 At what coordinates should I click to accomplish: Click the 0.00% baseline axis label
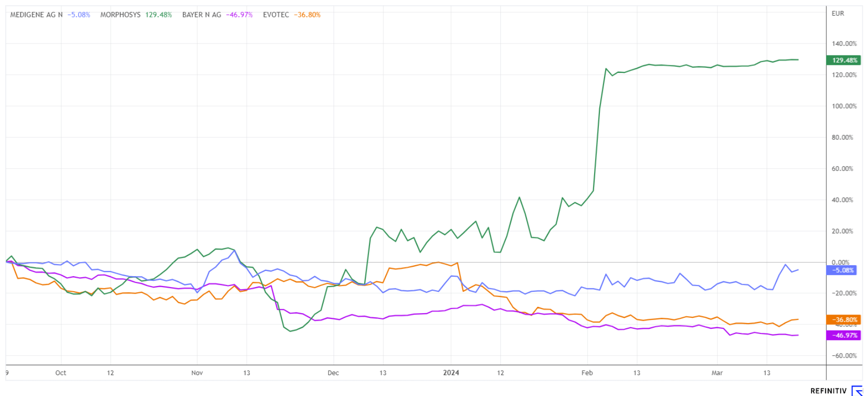(x=841, y=262)
